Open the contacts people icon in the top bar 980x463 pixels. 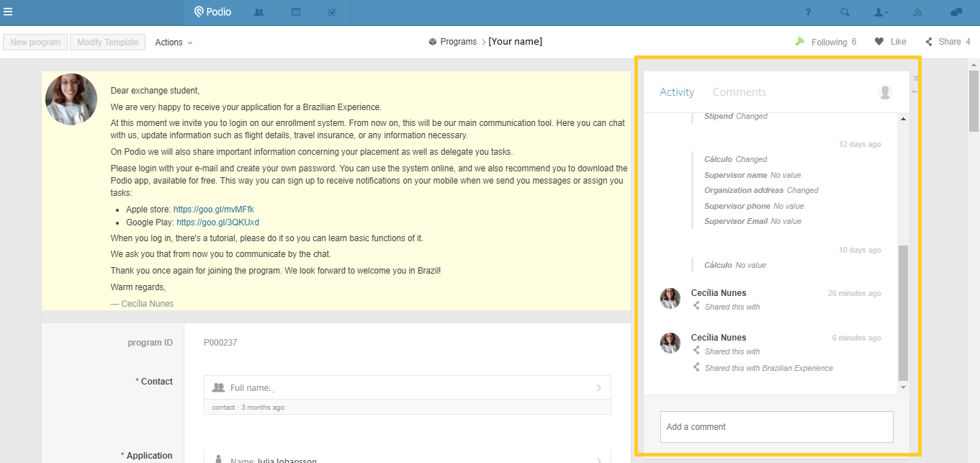pos(259,12)
